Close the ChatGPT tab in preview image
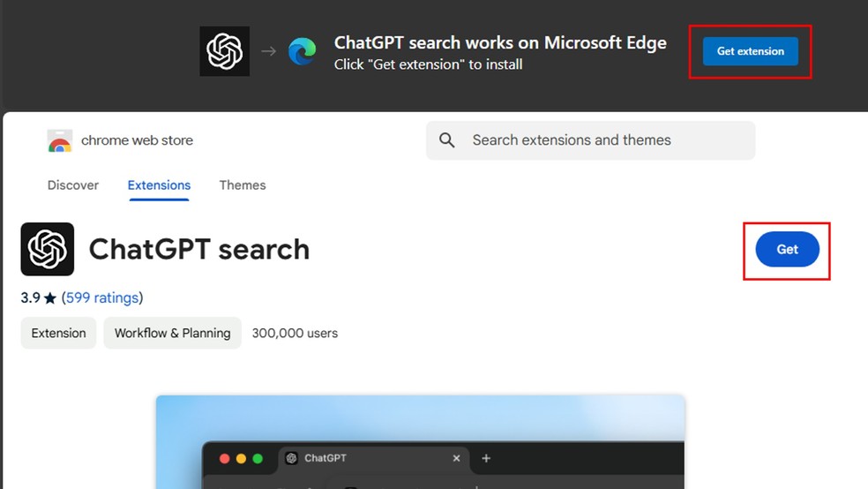The width and height of the screenshot is (868, 489). click(x=456, y=458)
